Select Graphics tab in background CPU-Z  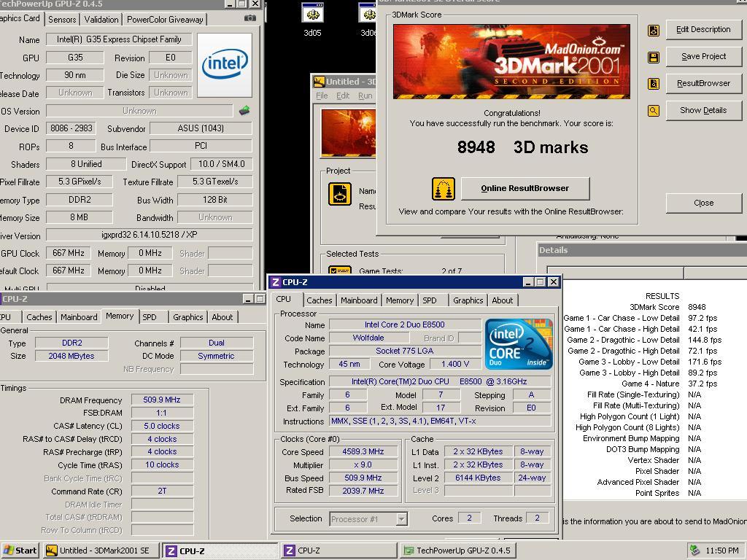click(x=187, y=317)
